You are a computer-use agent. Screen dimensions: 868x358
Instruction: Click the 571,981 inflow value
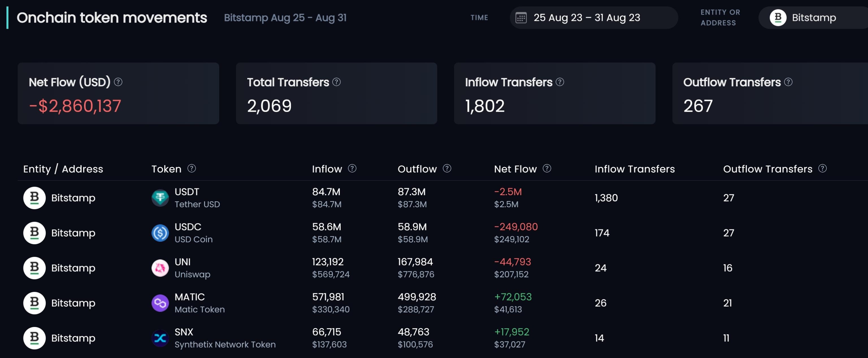[x=328, y=297]
